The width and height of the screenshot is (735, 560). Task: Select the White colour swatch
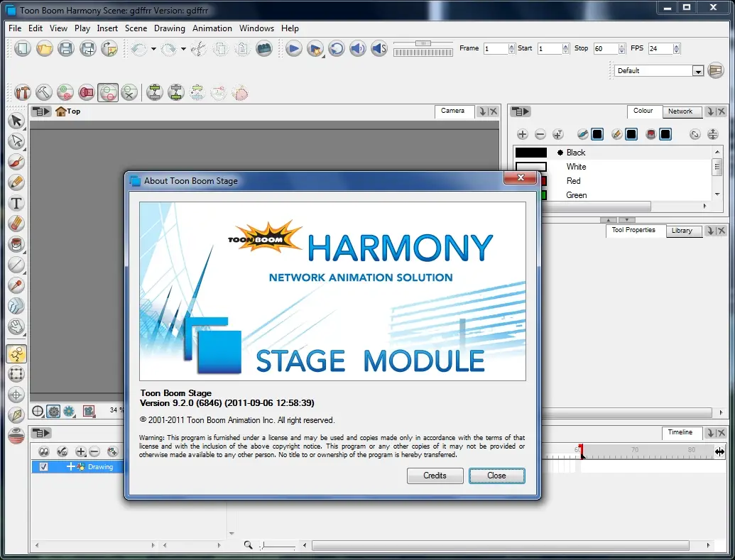pyautogui.click(x=531, y=167)
